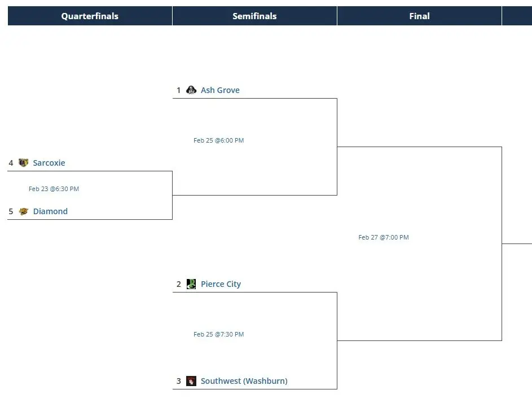Open the Sarcoxie team link
The height and width of the screenshot is (403, 532).
click(49, 162)
